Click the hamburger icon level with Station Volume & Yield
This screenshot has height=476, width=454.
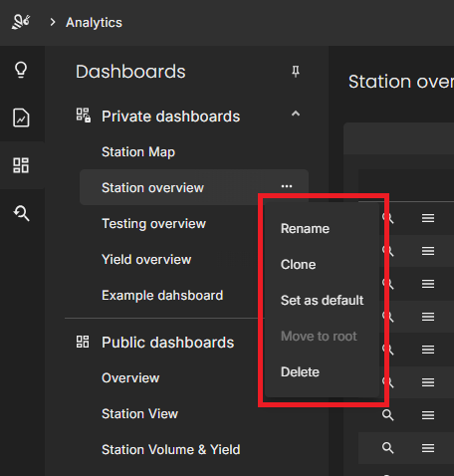pos(428,448)
